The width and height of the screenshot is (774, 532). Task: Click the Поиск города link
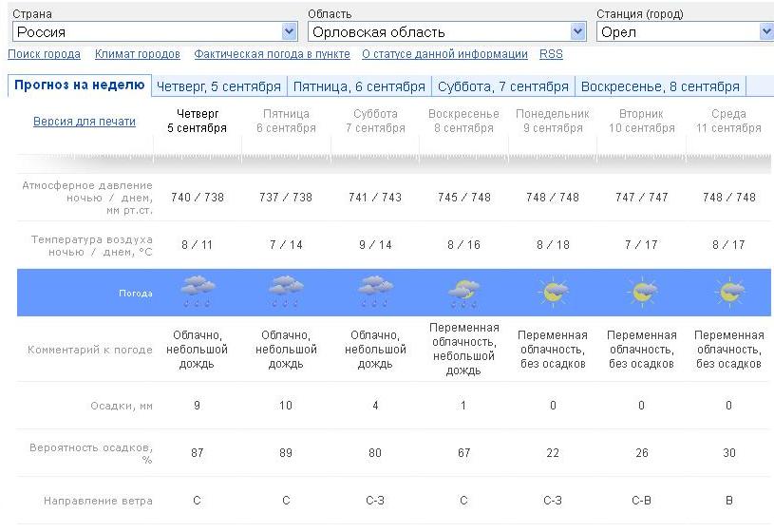click(x=44, y=54)
